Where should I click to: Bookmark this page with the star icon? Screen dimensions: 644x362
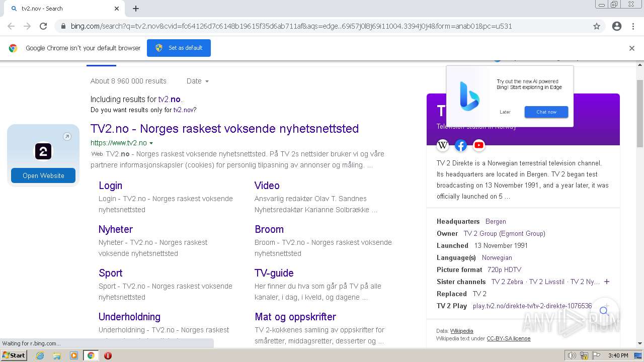(x=597, y=26)
